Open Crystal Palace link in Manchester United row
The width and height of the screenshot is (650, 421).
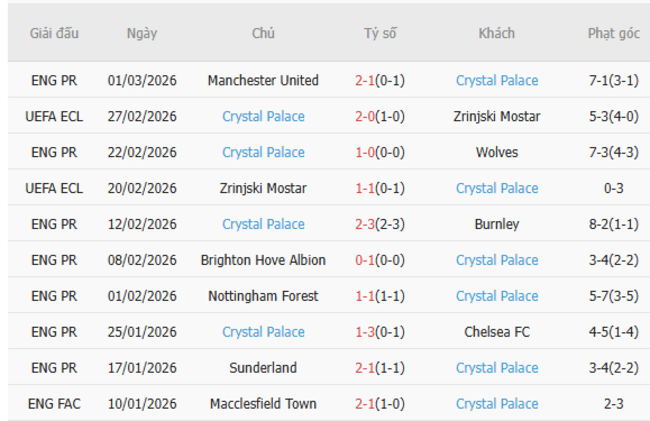[497, 81]
